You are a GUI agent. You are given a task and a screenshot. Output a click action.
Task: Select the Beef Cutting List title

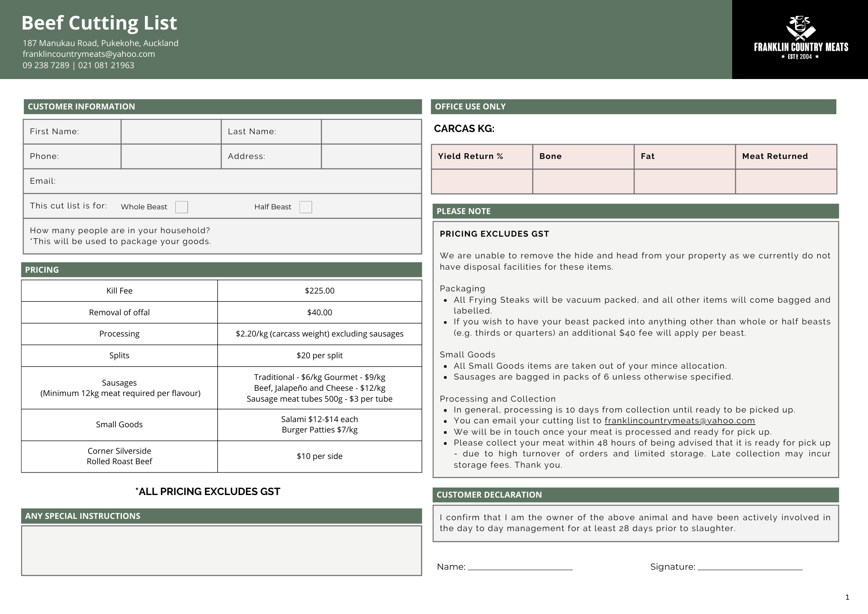pyautogui.click(x=99, y=23)
